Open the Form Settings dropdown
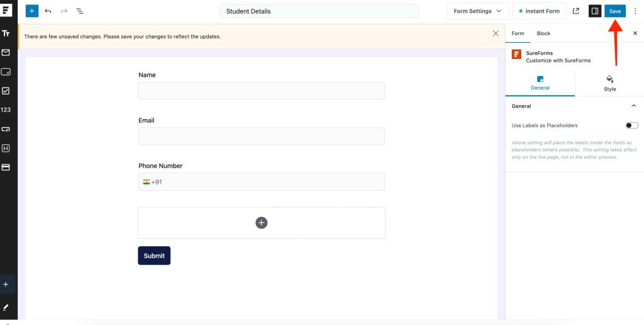Screen dimensions: 644x325 (478, 11)
